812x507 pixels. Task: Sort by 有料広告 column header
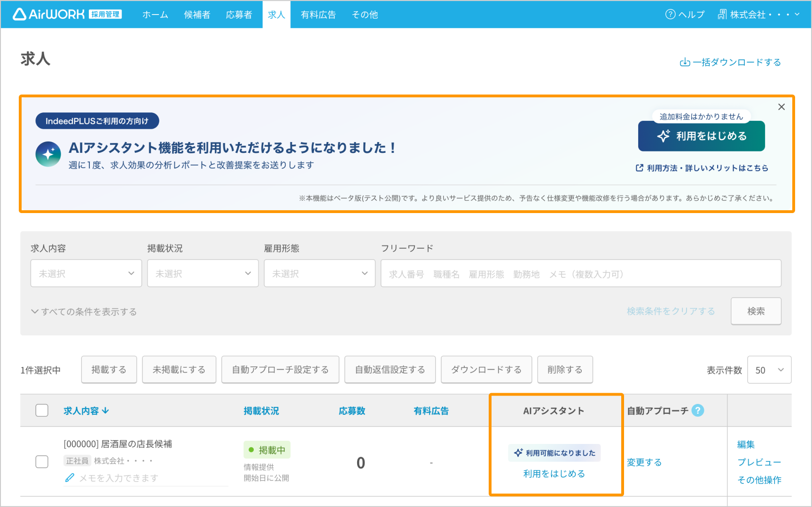pos(431,411)
